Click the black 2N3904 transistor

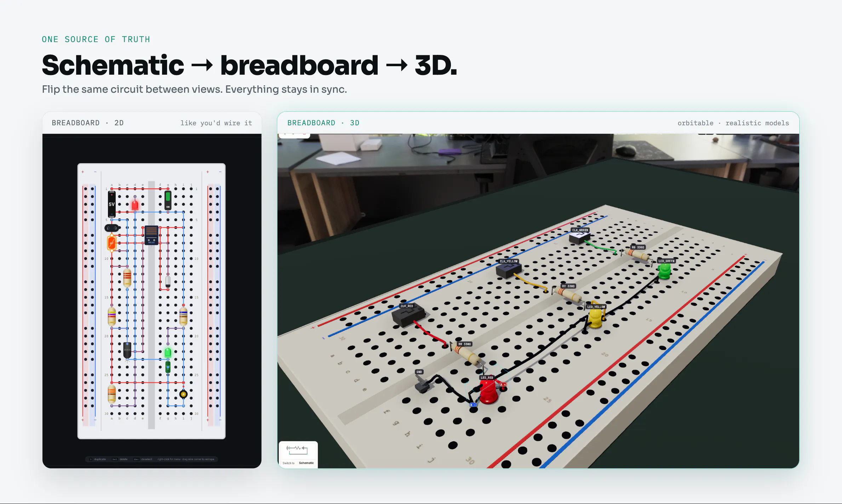click(127, 350)
